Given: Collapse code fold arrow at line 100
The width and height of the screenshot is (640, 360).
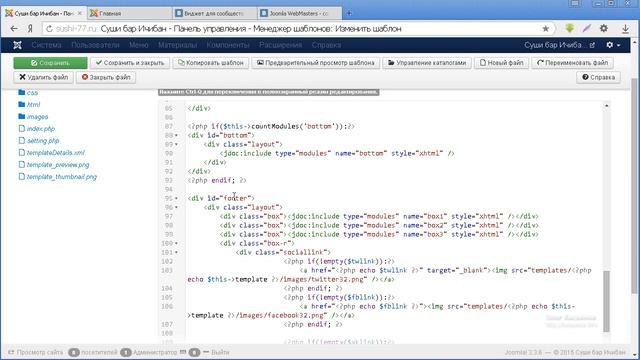Looking at the screenshot, I should tap(176, 243).
